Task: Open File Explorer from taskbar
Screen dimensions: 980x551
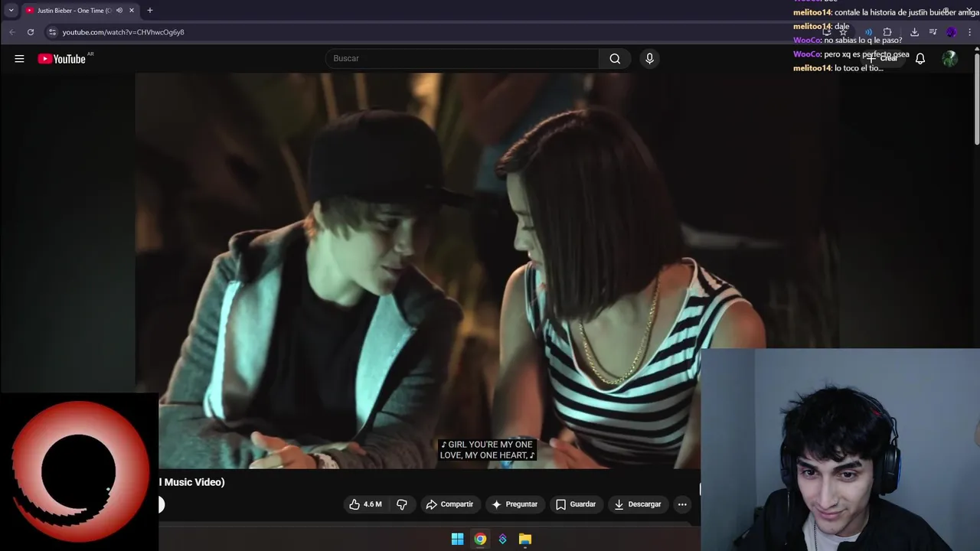Action: coord(524,539)
